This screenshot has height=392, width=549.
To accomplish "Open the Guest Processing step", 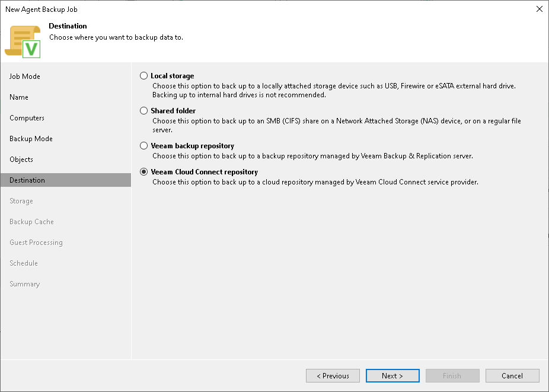I will (36, 242).
